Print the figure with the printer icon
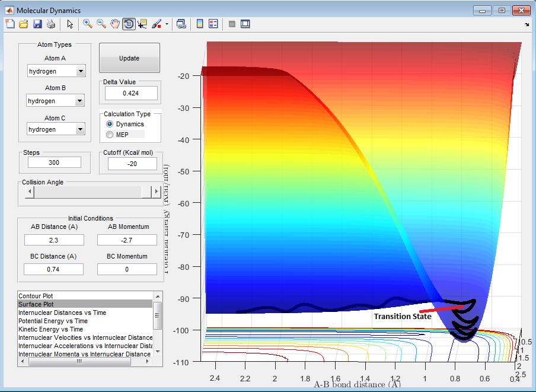The height and width of the screenshot is (392, 536). 51,24
